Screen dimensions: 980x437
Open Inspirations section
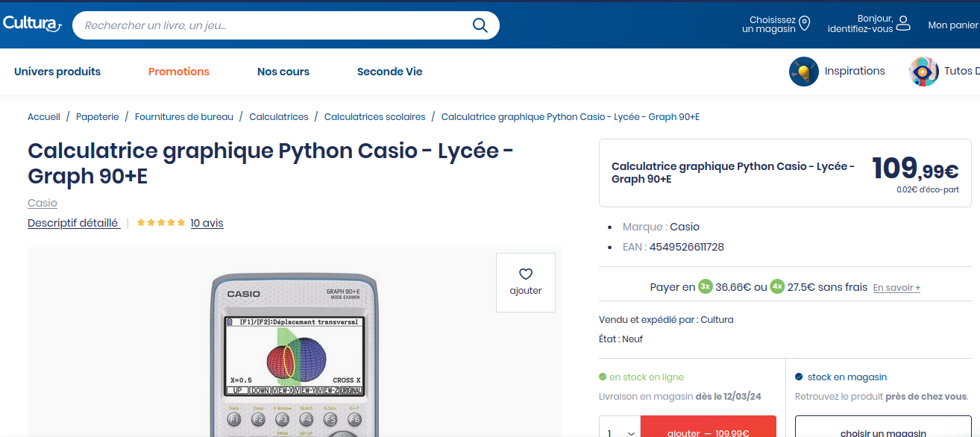click(855, 71)
